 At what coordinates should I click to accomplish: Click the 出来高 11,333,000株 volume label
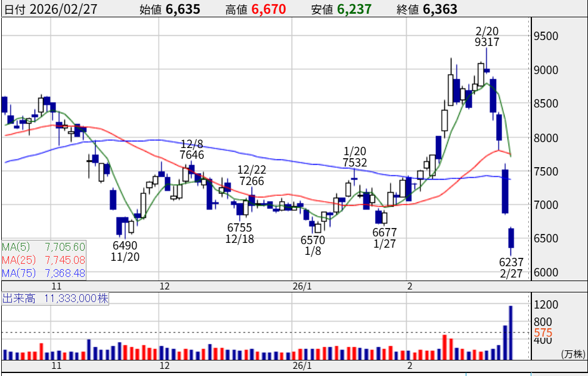pos(56,298)
